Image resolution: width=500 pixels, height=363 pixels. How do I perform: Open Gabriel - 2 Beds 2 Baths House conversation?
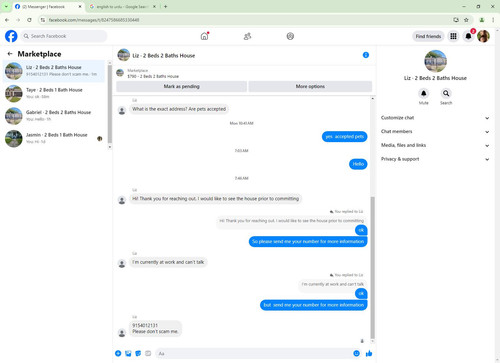point(54,116)
